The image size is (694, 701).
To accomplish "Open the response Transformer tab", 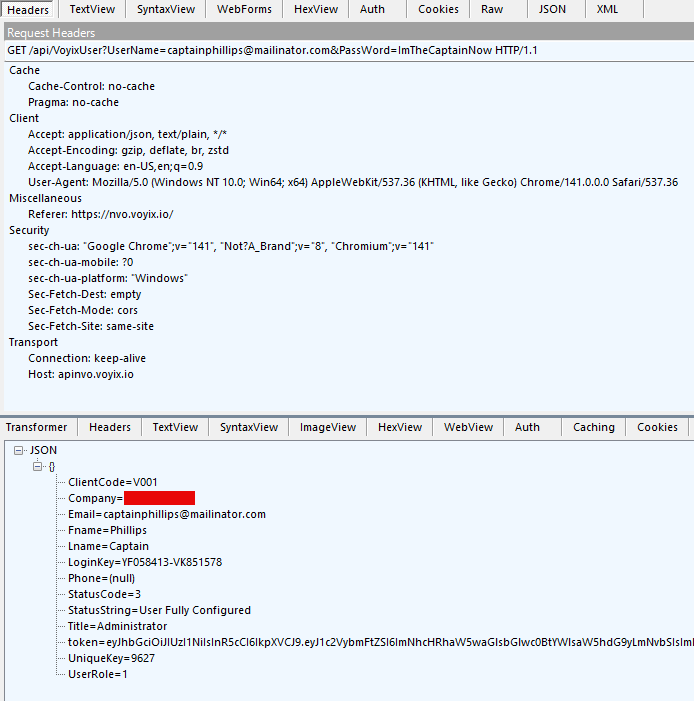I will tap(37, 427).
